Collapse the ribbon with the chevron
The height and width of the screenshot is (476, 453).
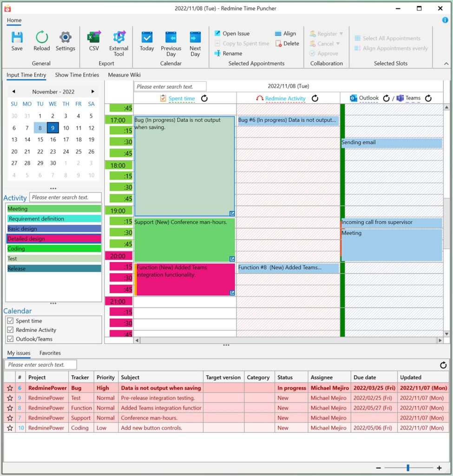click(x=446, y=64)
